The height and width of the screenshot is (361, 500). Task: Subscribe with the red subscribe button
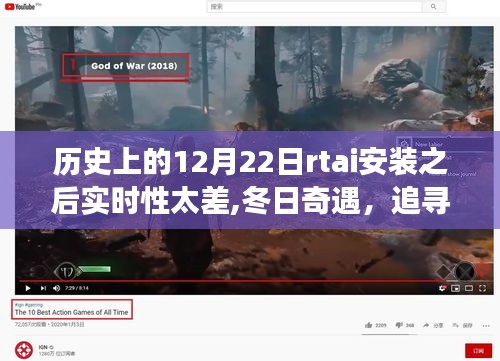pyautogui.click(x=478, y=351)
